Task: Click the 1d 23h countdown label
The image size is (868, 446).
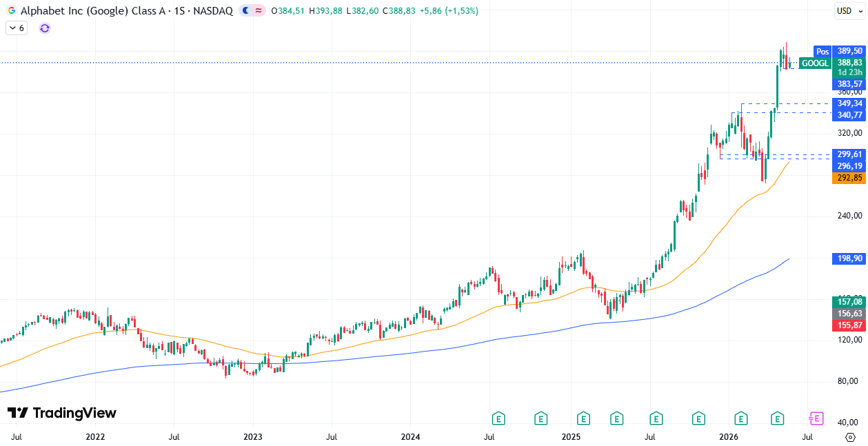Action: point(849,72)
